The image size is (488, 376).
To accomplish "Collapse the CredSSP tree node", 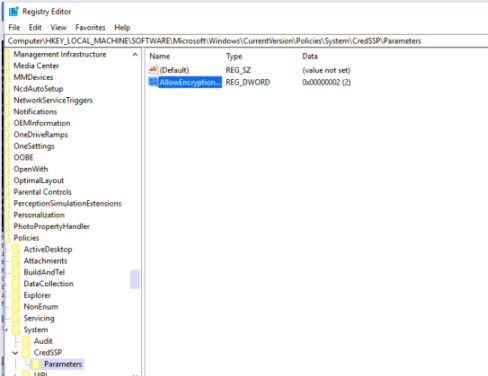I will (15, 353).
